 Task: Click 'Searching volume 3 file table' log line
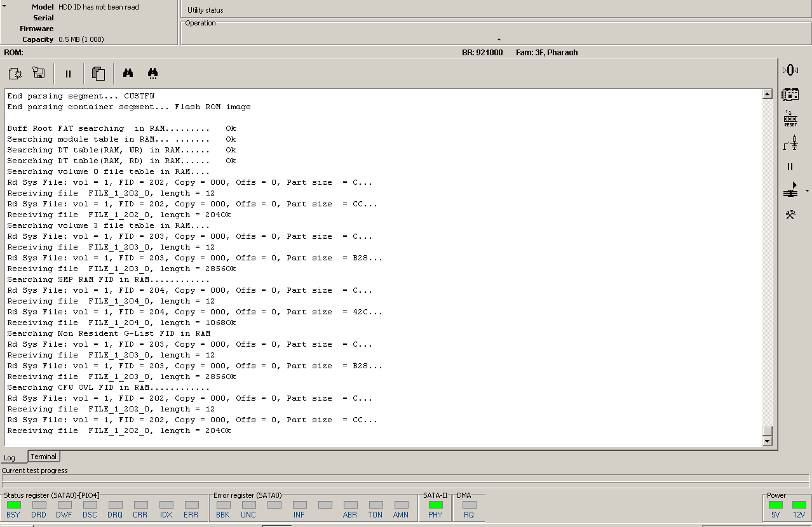point(108,225)
